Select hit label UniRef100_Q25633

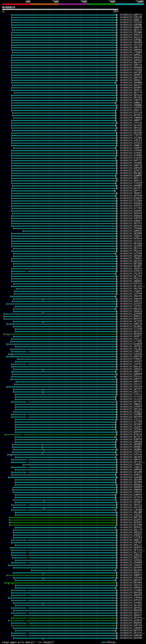(x=131, y=171)
